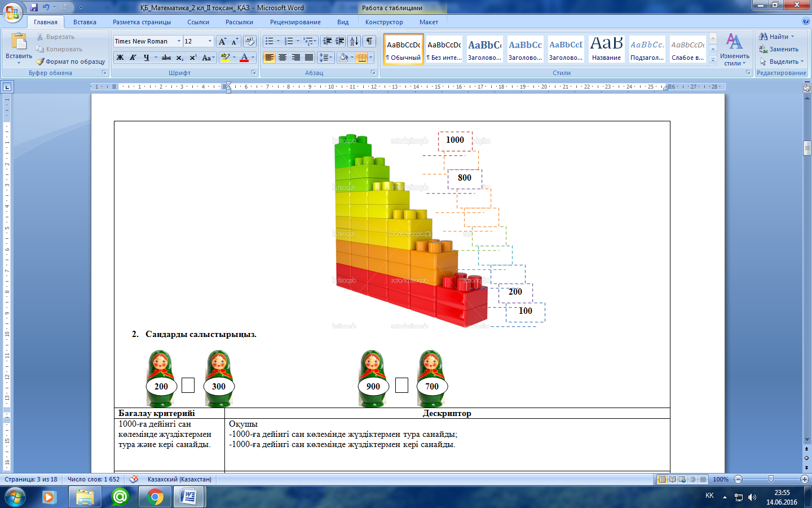Increase the paragraph indent

coord(340,41)
